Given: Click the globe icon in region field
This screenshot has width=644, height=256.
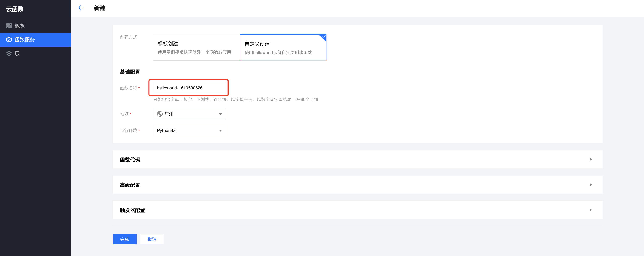Looking at the screenshot, I should pyautogui.click(x=160, y=114).
